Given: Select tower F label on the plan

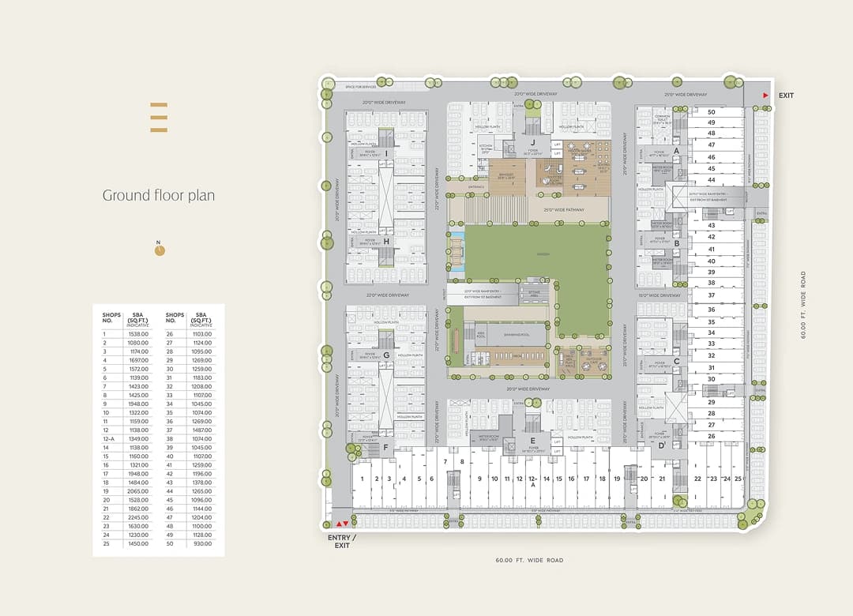Looking at the screenshot, I should coord(385,448).
